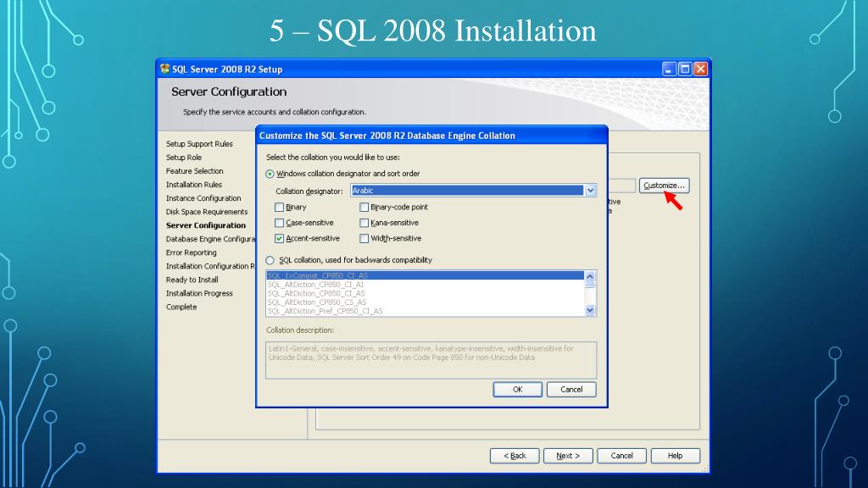Proceed with the Next > button
The height and width of the screenshot is (488, 868).
pyautogui.click(x=568, y=456)
